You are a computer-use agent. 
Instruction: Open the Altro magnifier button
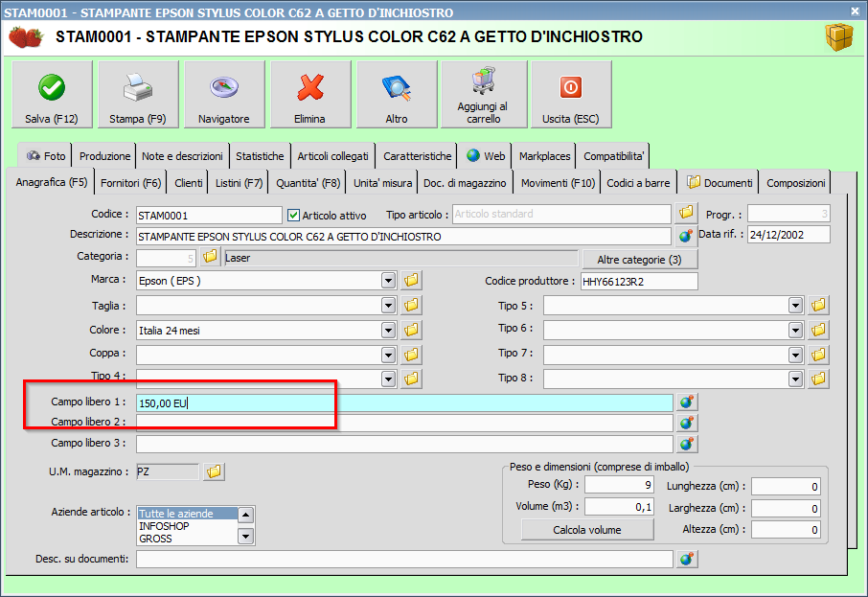(x=397, y=95)
